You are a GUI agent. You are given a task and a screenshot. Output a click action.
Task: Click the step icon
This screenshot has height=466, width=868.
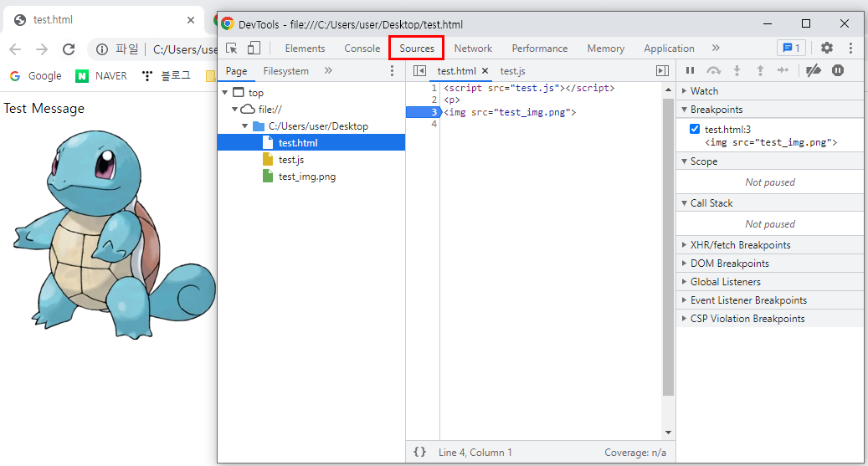(783, 70)
